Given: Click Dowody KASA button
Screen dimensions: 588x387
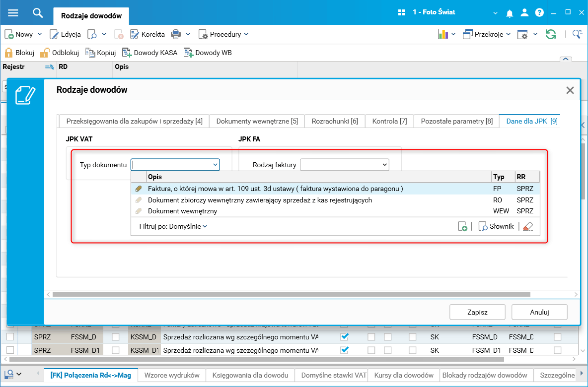Looking at the screenshot, I should pos(149,53).
